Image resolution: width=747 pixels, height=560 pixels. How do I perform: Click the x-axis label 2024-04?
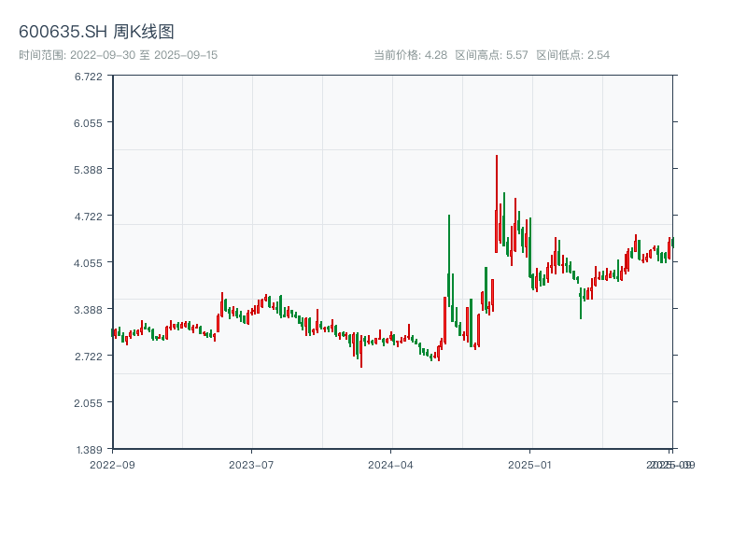tap(390, 465)
